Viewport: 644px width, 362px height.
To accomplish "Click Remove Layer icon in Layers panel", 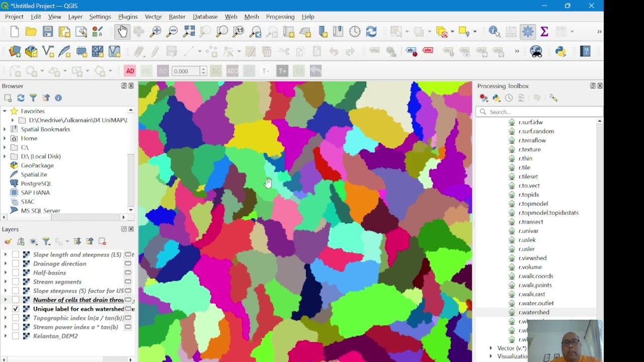I will (x=102, y=241).
